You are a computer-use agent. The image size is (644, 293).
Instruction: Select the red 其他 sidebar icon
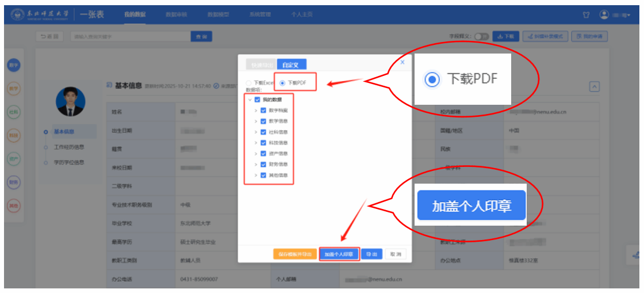pos(13,206)
